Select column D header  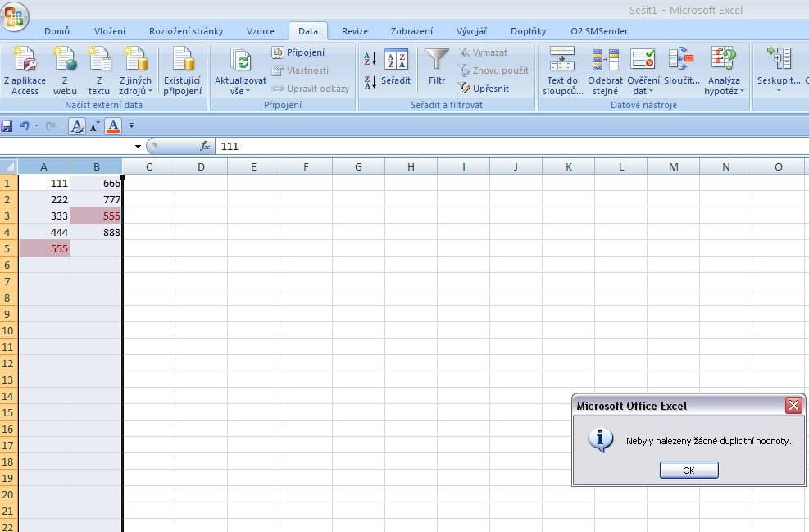click(201, 166)
